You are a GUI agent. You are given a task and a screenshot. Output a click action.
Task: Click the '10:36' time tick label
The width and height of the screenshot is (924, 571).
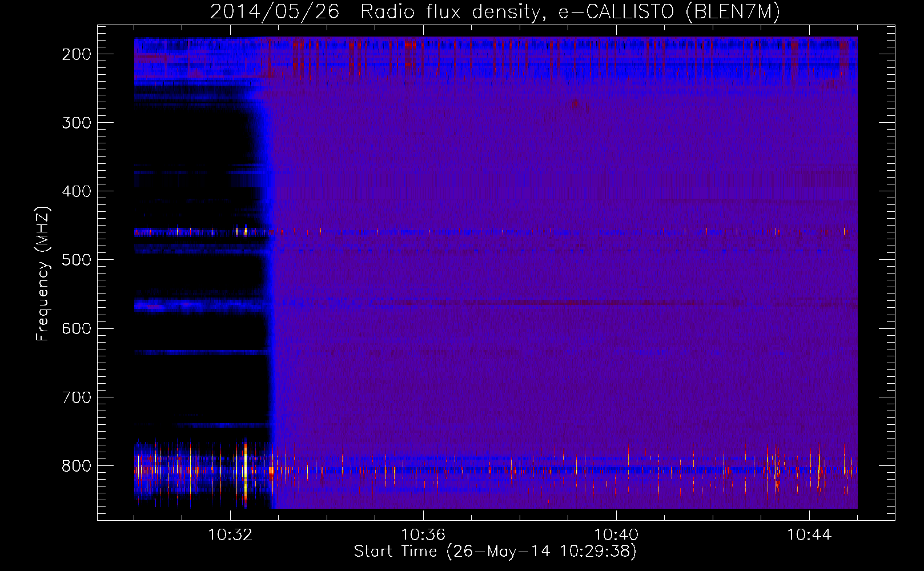[x=423, y=535]
